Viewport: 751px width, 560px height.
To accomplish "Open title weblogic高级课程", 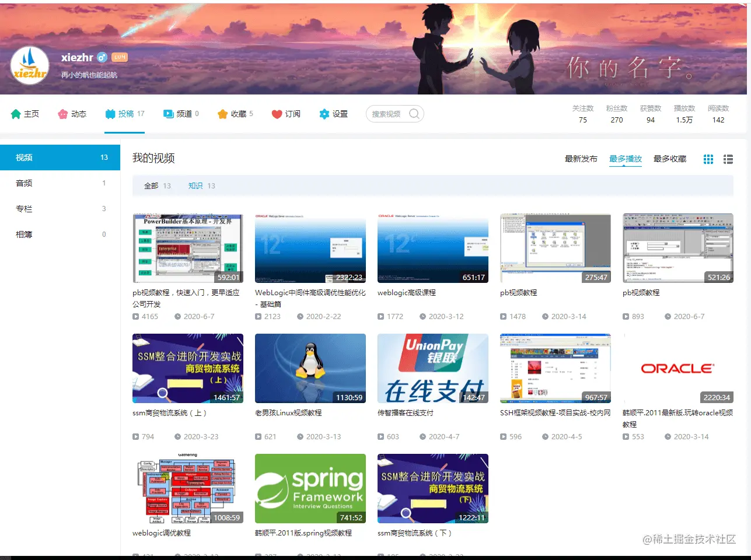I will coord(407,293).
